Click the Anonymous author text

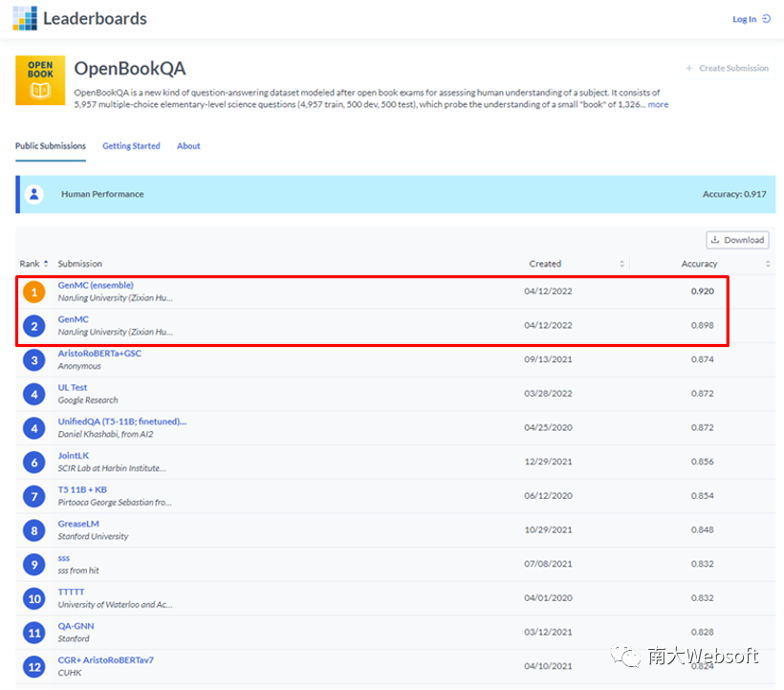79,366
